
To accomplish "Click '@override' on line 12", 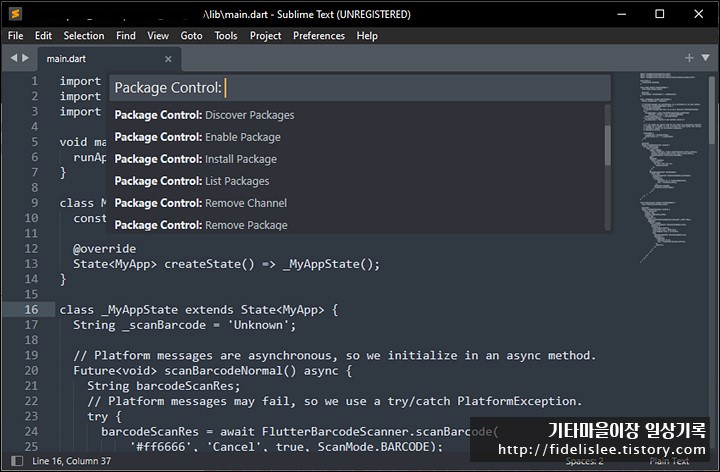I will 104,249.
